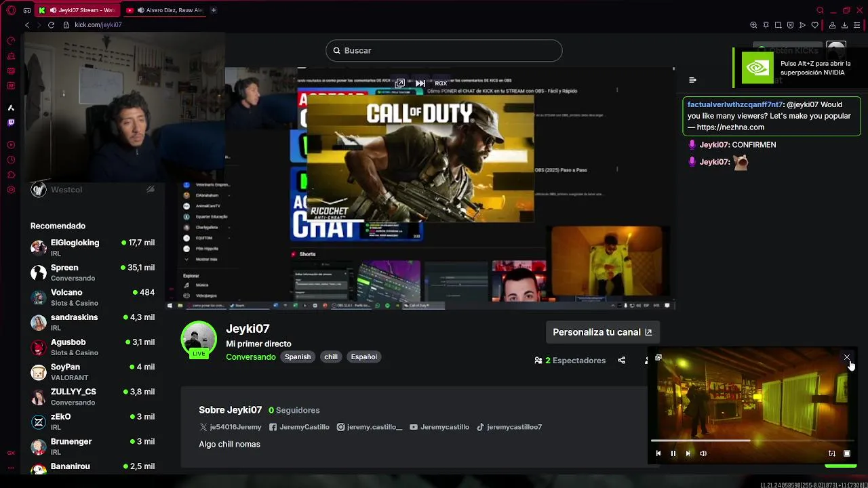Click the kick.com/jeyki07 address bar
This screenshot has width=868, height=488.
click(x=98, y=25)
